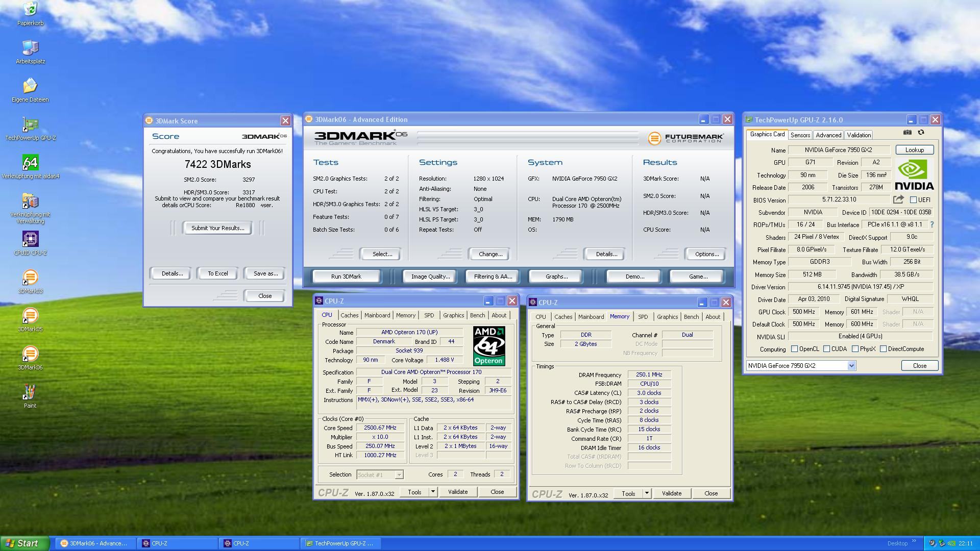Switch to the Advanced tab in GPU-Z
980x551 pixels.
coord(828,135)
